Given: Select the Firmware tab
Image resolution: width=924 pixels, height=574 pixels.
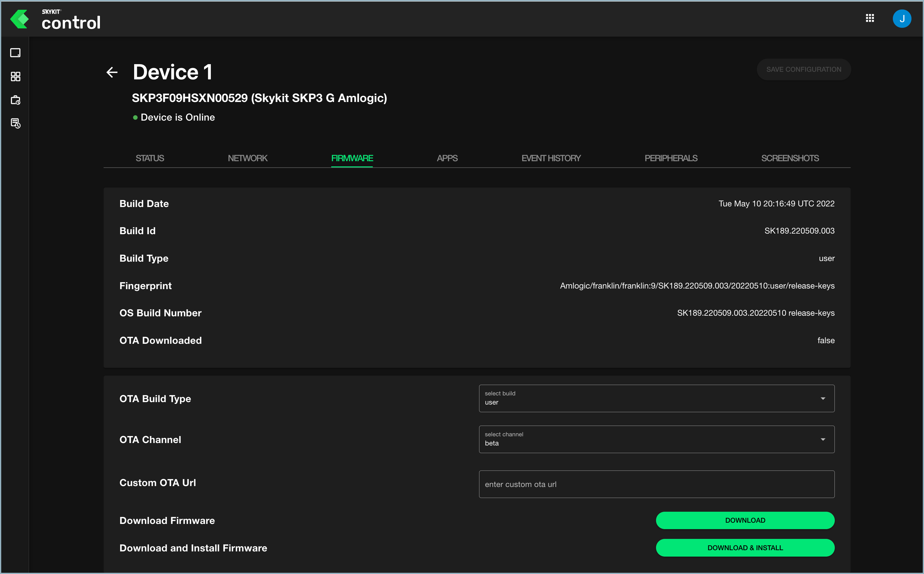Looking at the screenshot, I should tap(352, 158).
